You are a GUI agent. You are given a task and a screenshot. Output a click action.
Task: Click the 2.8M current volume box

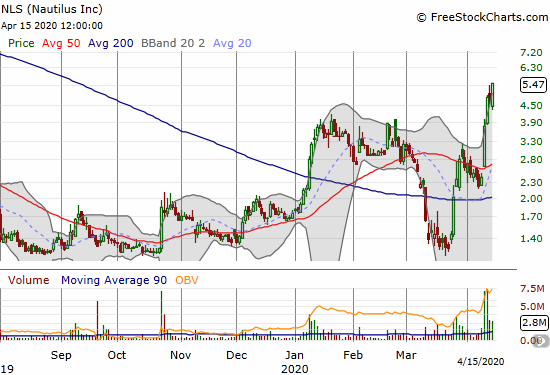tap(534, 322)
